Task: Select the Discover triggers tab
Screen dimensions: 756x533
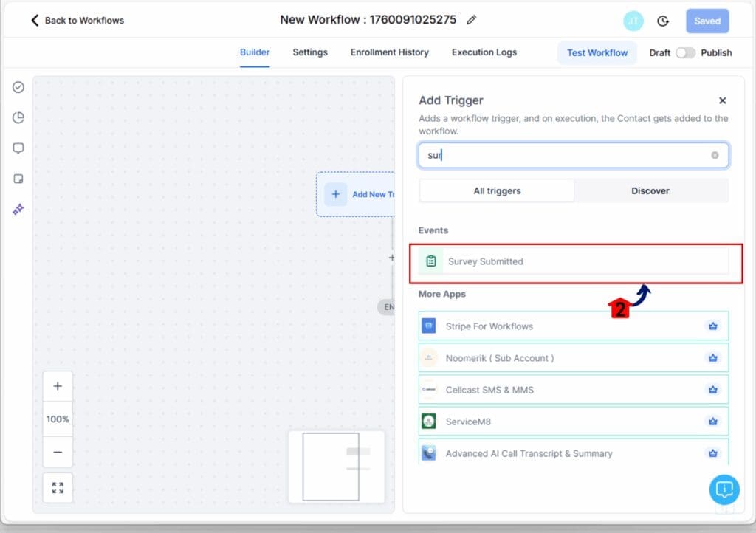Action: [650, 190]
